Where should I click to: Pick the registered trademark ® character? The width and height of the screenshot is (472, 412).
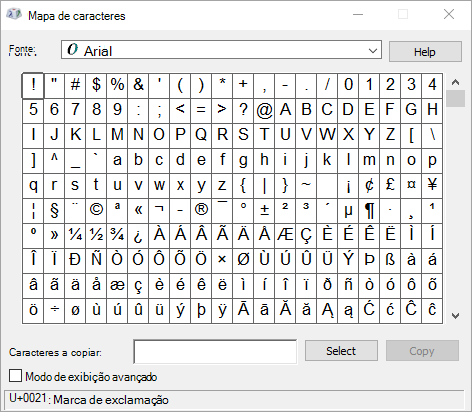pyautogui.click(x=201, y=211)
